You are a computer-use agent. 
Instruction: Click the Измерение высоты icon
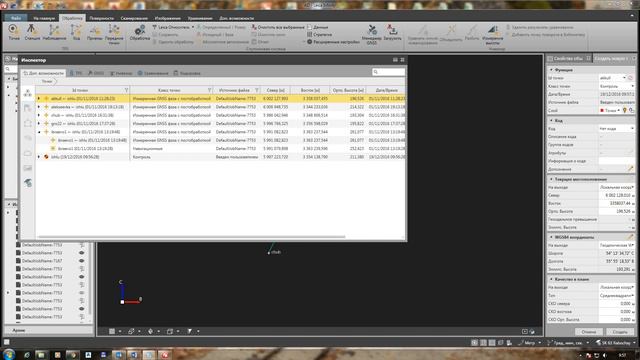click(x=492, y=34)
